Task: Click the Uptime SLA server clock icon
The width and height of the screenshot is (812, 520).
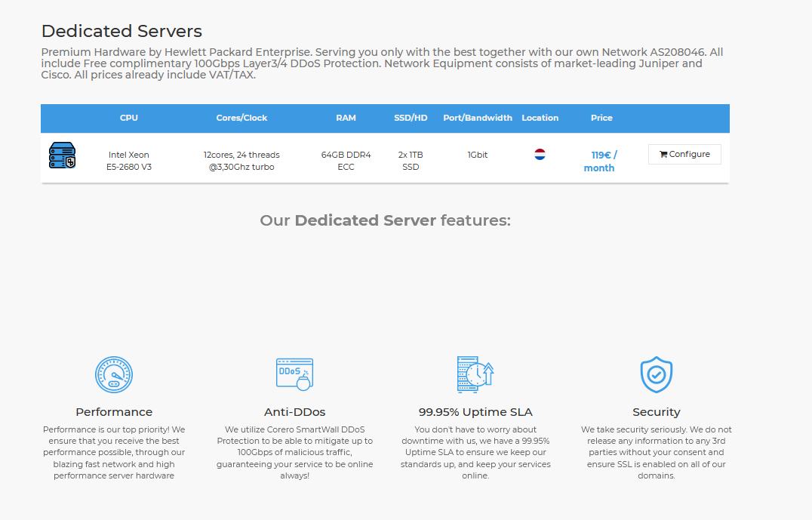Action: click(x=475, y=374)
